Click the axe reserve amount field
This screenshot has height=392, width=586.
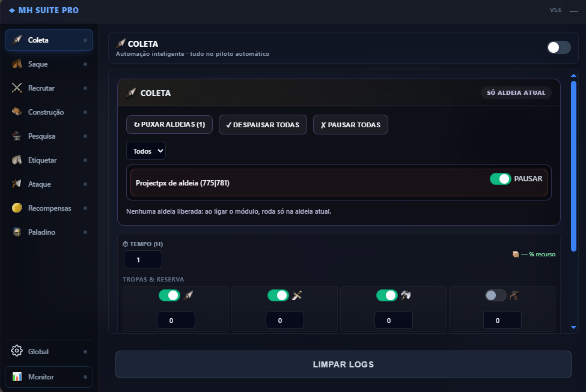point(394,321)
